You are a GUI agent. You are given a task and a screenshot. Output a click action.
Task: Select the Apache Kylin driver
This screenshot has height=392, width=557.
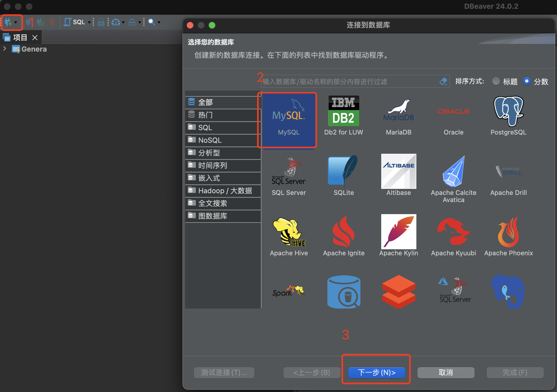tap(399, 236)
